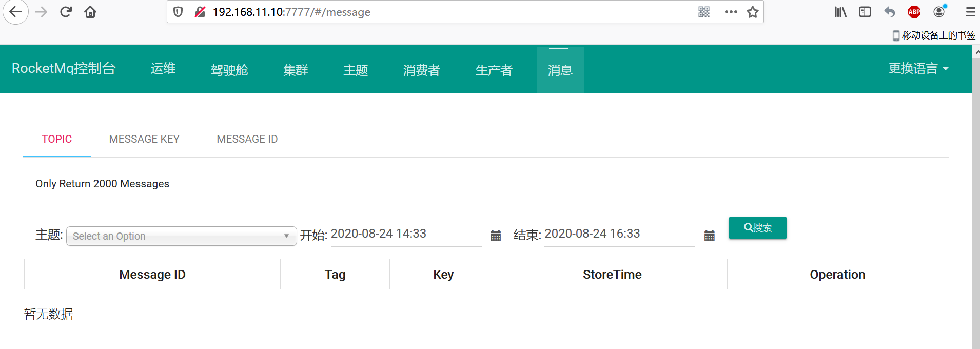Open the 主题 topic nav item
The image size is (980, 349).
[x=356, y=70]
